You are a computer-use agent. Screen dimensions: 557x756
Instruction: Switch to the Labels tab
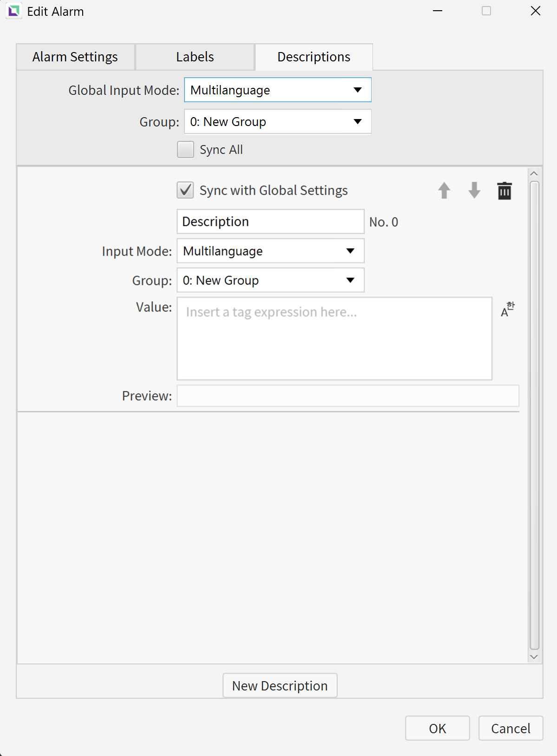[195, 57]
